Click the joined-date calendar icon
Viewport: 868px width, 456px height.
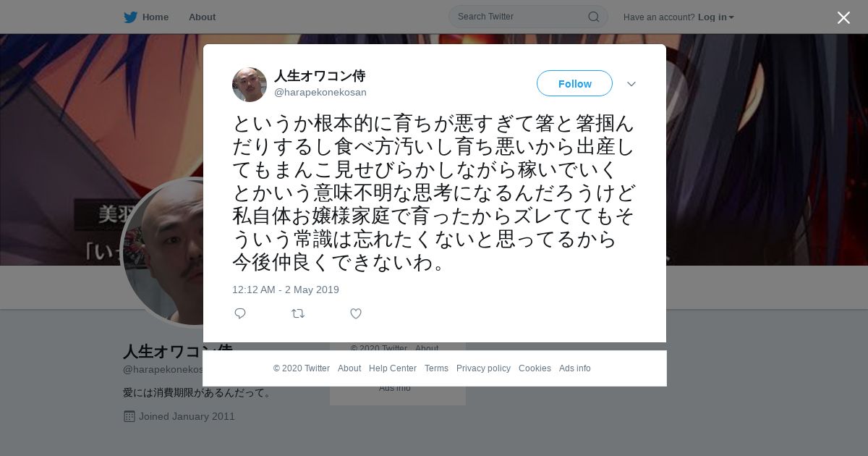(x=129, y=416)
